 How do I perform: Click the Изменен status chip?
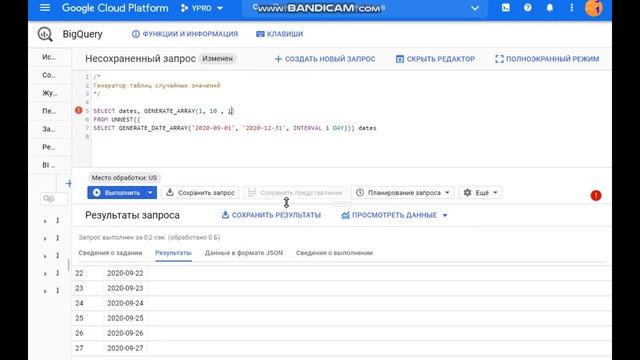coord(218,59)
